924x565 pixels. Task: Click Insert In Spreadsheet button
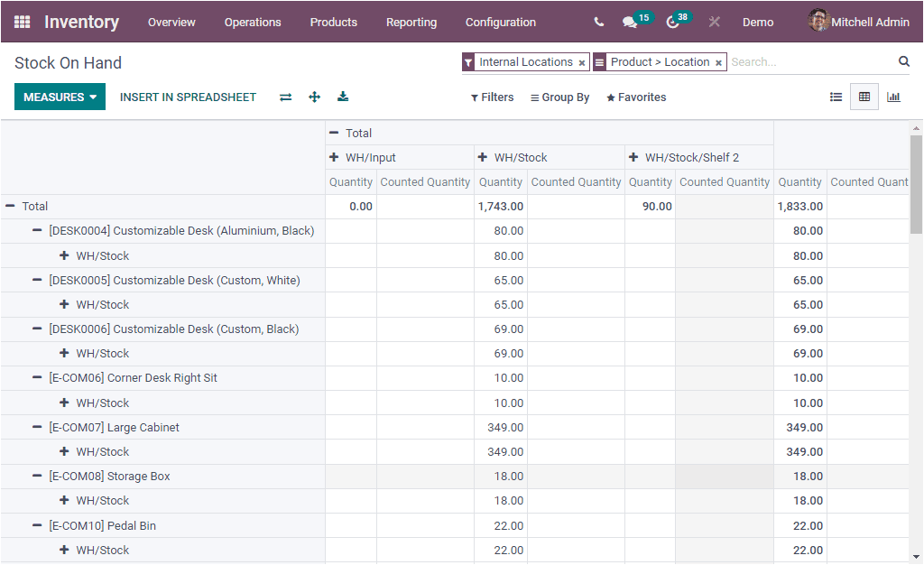coord(188,97)
